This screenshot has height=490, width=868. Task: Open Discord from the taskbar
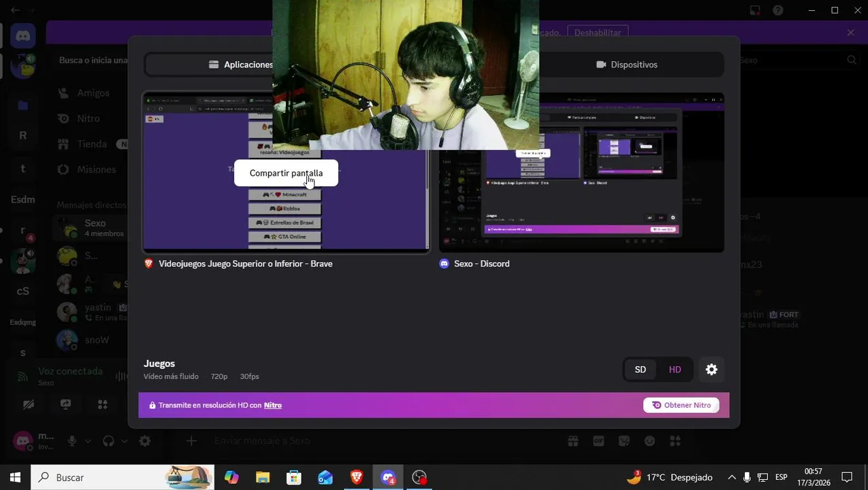click(388, 478)
